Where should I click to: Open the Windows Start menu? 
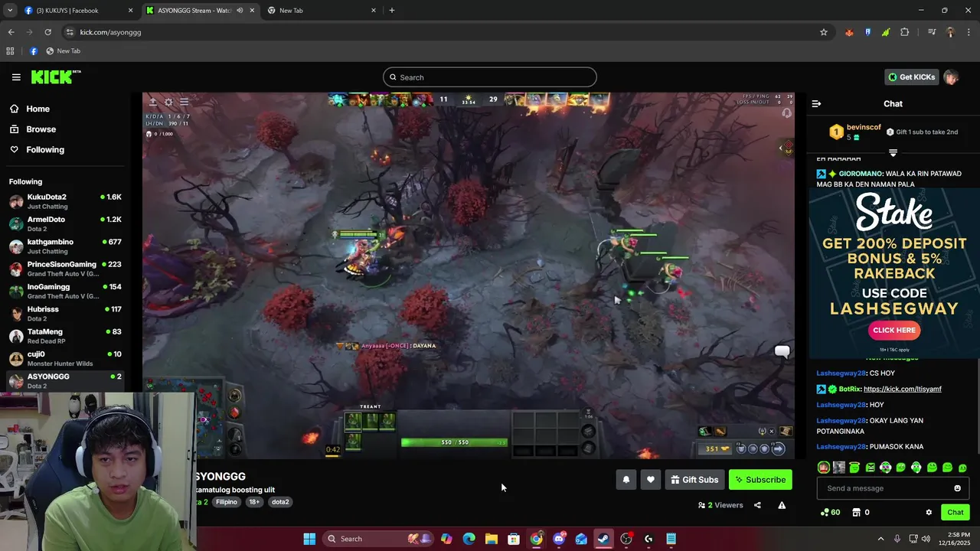tap(309, 539)
